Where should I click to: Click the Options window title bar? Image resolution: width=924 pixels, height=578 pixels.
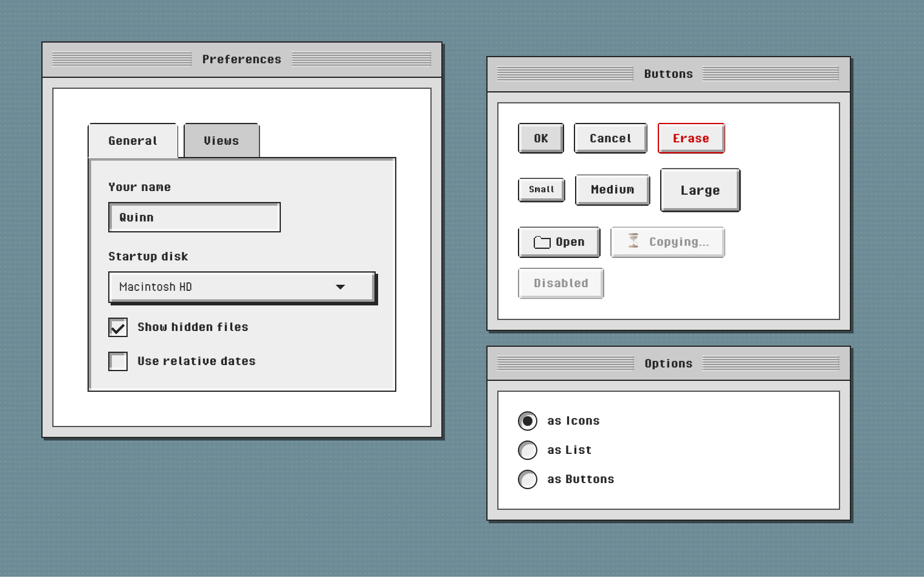(x=669, y=364)
